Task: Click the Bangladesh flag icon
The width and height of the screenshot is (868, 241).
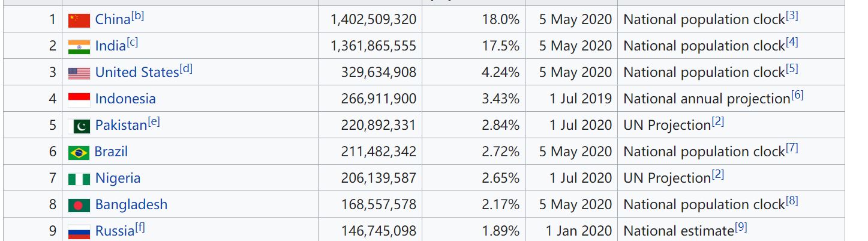Action: [x=79, y=205]
